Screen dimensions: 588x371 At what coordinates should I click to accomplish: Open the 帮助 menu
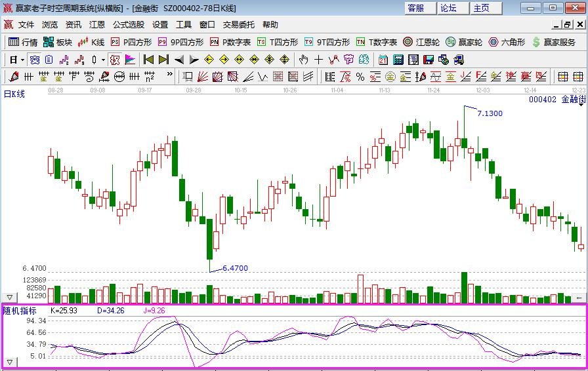click(270, 25)
